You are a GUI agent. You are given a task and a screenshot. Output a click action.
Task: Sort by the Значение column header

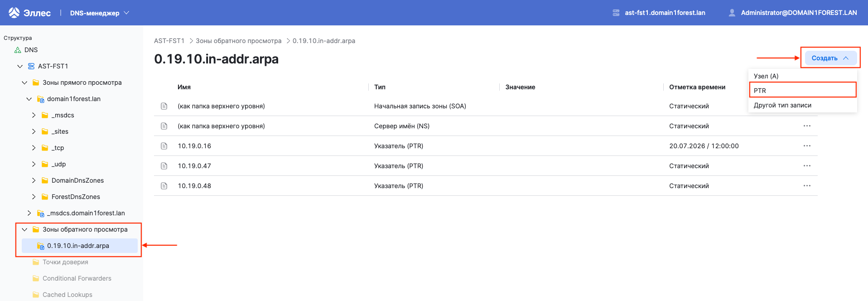point(520,87)
